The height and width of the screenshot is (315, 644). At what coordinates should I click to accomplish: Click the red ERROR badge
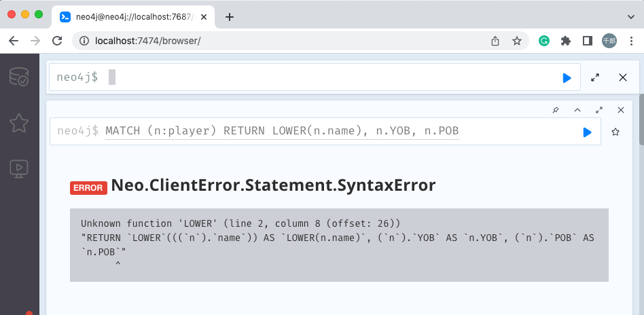pyautogui.click(x=88, y=187)
